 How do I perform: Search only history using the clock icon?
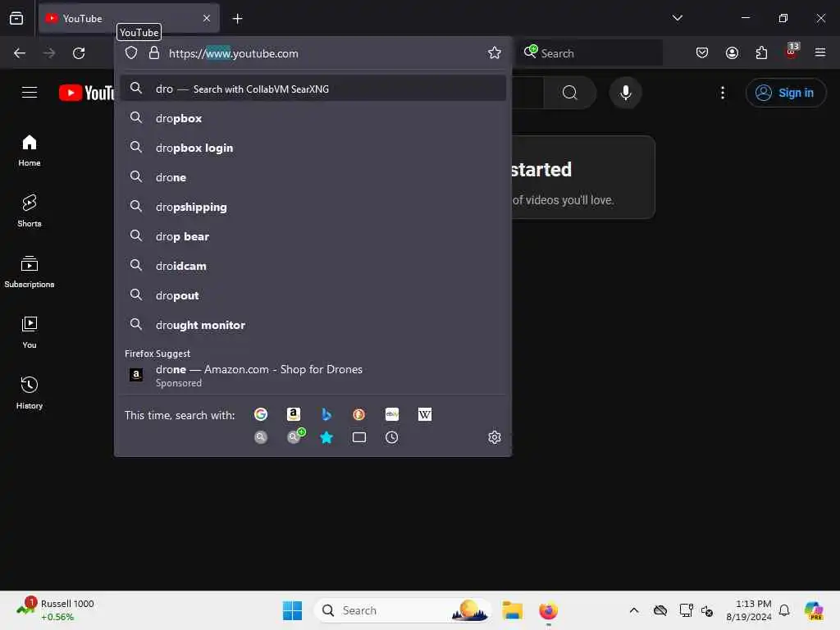tap(391, 438)
